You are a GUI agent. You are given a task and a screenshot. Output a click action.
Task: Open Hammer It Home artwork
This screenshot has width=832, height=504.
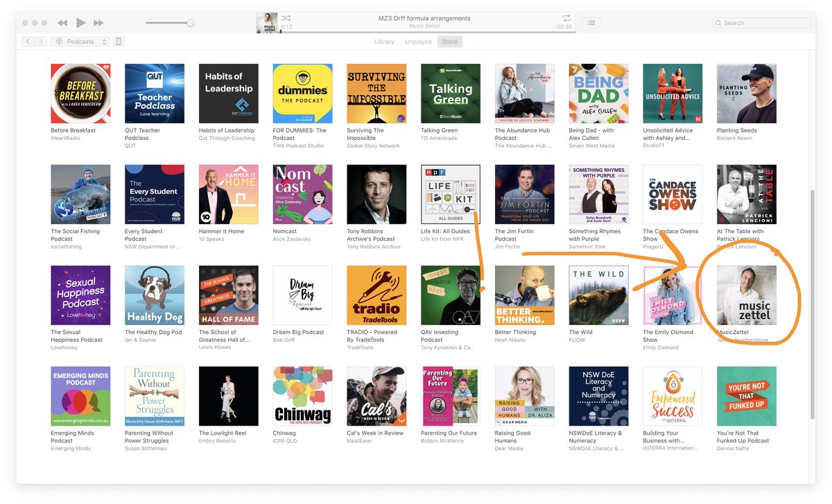(229, 195)
